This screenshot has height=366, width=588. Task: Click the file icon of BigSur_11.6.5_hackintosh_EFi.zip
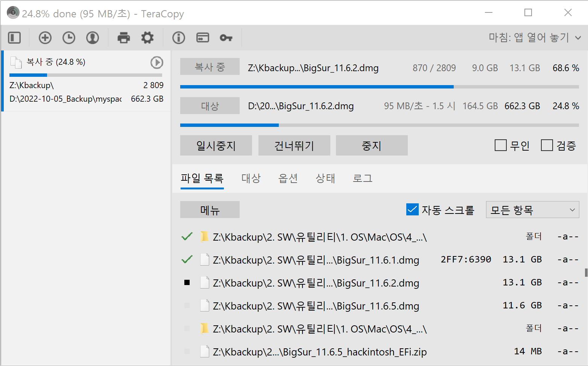[x=205, y=351]
